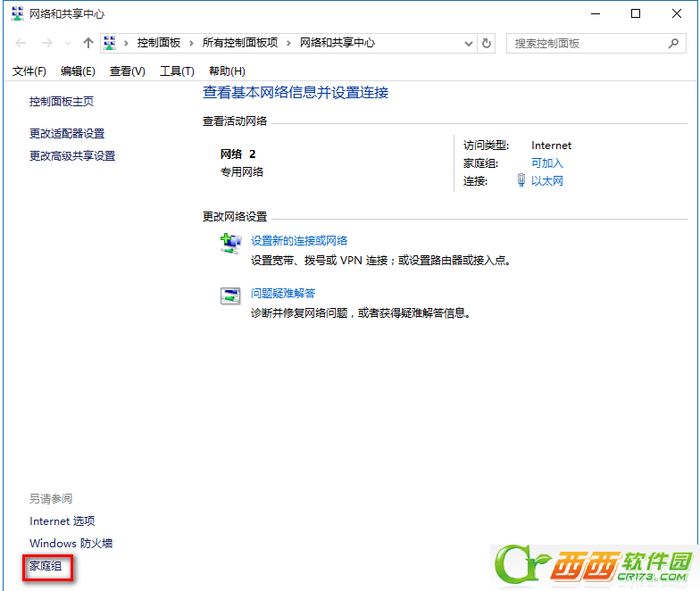Open the 家庭组 link
The width and height of the screenshot is (700, 591).
[x=46, y=566]
